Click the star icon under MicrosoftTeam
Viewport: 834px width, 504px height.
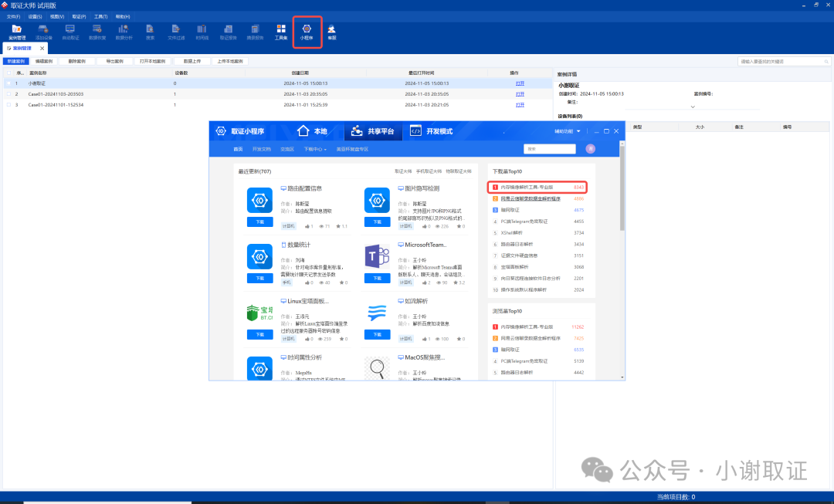(x=456, y=282)
